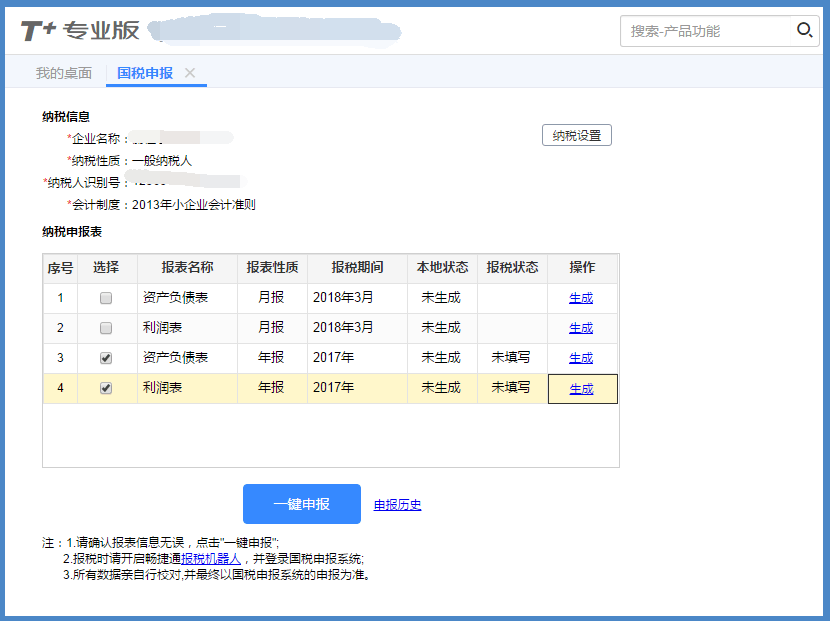Click the 报表名称 column header

click(187, 268)
